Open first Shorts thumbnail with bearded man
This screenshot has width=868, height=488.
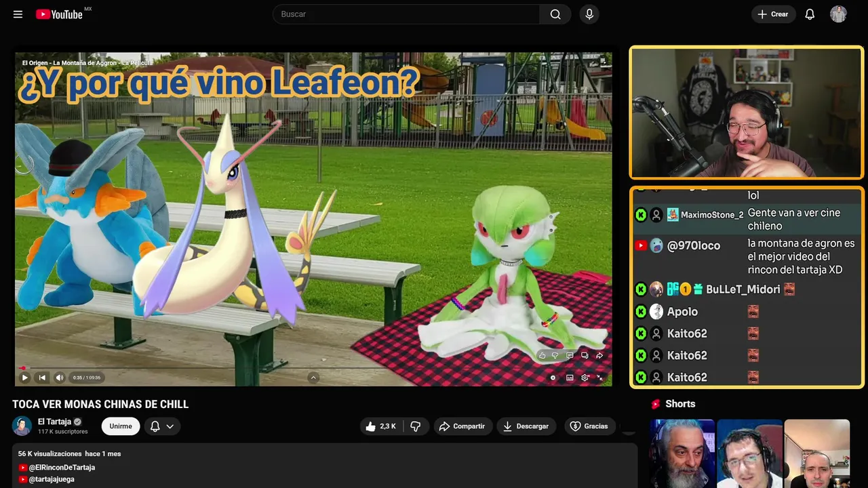click(x=682, y=453)
